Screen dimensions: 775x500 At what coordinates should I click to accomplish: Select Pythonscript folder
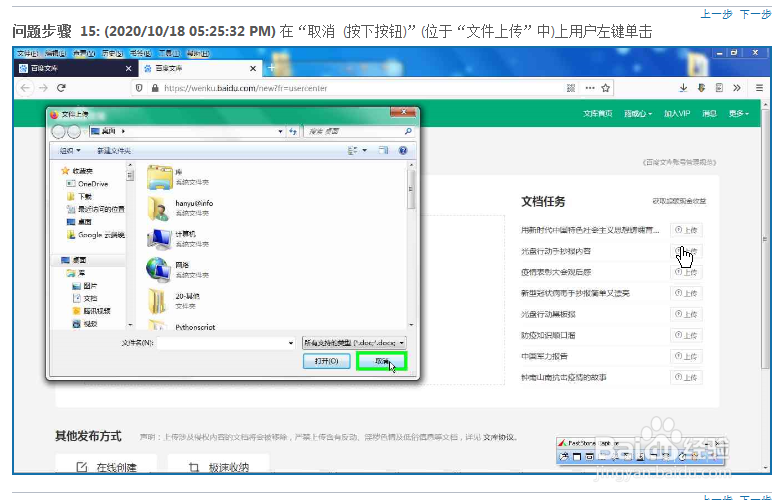[x=182, y=326]
